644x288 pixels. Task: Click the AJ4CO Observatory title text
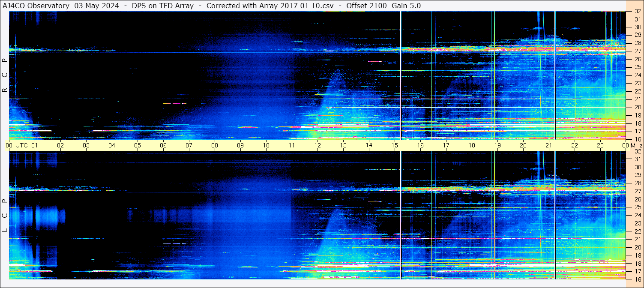tap(36, 6)
